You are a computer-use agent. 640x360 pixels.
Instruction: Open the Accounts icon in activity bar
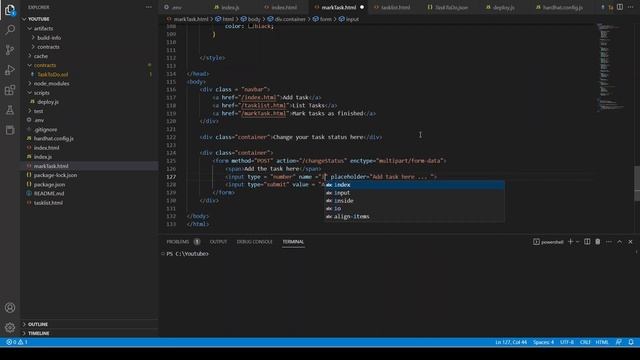point(10,307)
